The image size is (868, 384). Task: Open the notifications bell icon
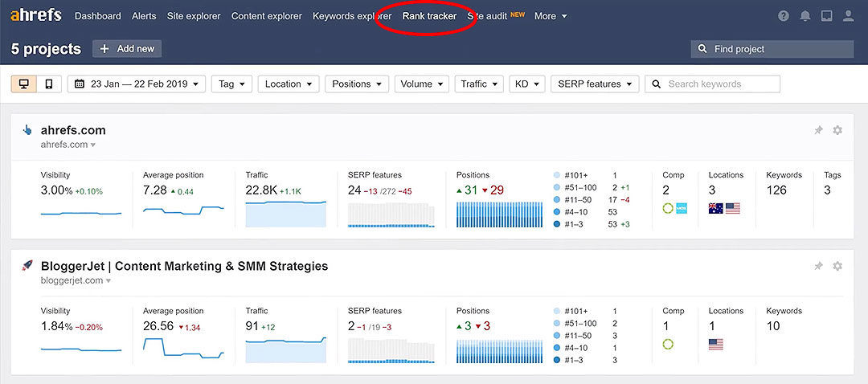click(805, 16)
